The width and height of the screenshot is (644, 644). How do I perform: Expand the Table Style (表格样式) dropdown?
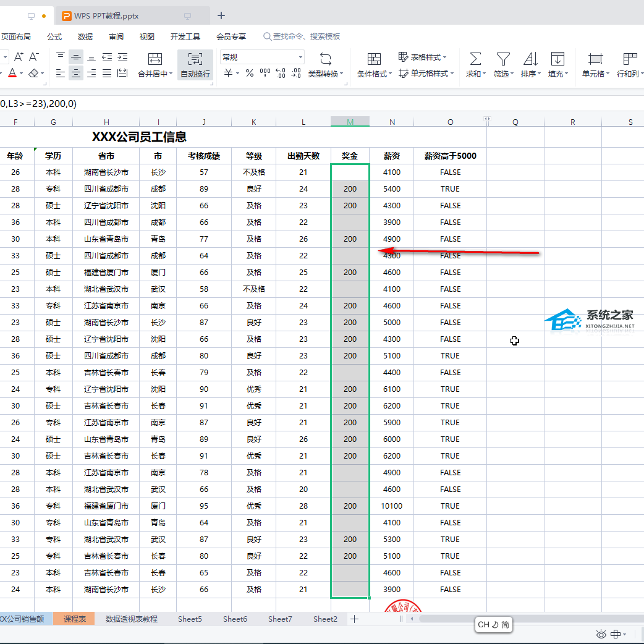pos(444,57)
